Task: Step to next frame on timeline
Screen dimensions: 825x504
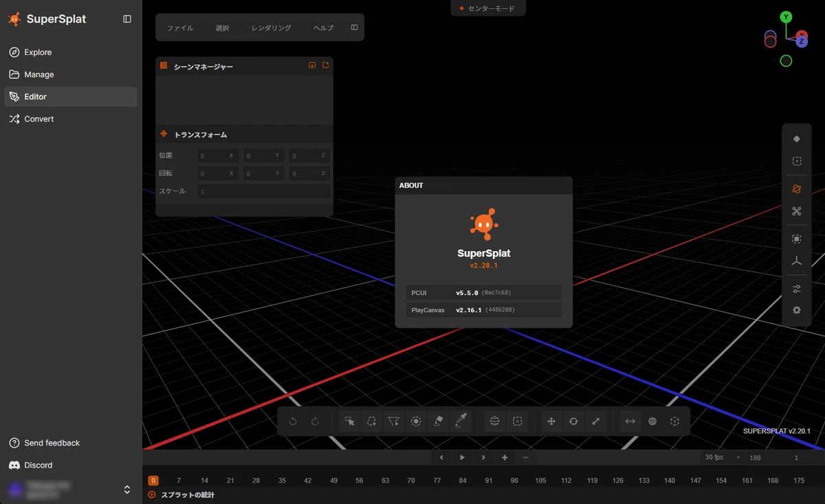Action: (483, 457)
